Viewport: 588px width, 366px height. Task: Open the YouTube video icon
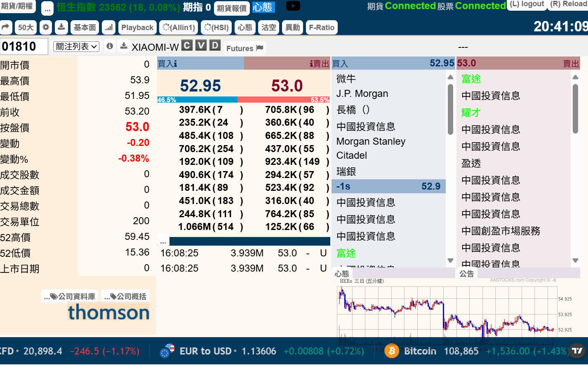[293, 6]
